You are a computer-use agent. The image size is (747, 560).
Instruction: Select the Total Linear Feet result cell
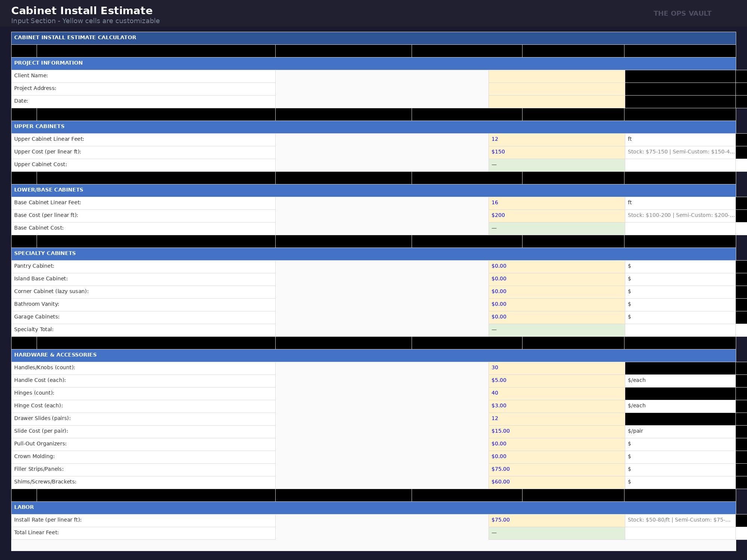(557, 533)
